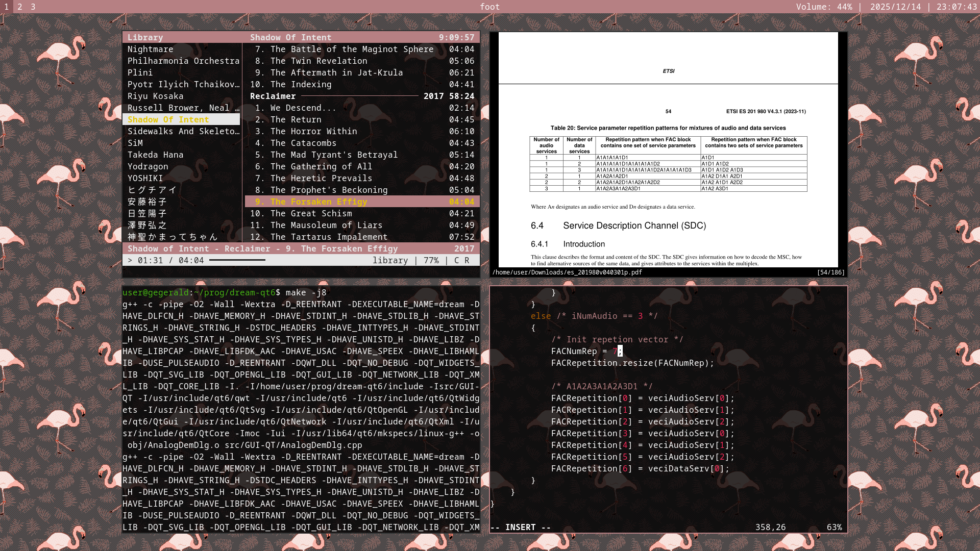Select Sidewalks And Skeletons in the Library list
980x551 pixels.
pyautogui.click(x=183, y=131)
